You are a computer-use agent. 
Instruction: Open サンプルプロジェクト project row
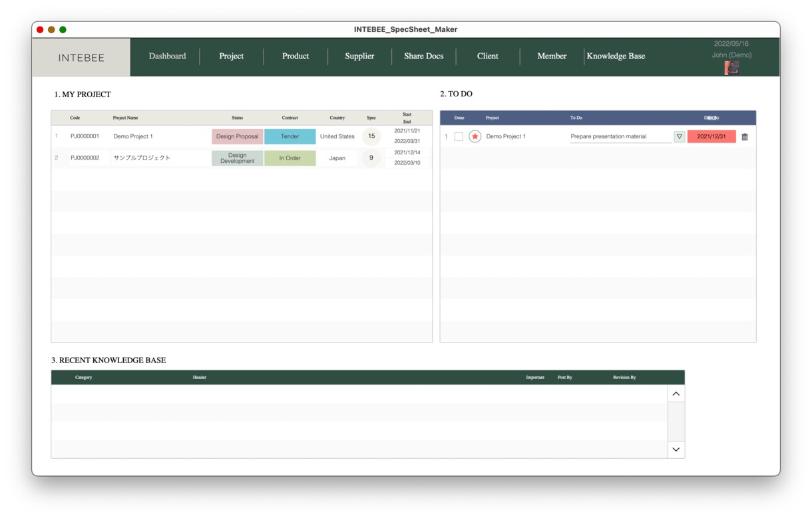point(142,158)
